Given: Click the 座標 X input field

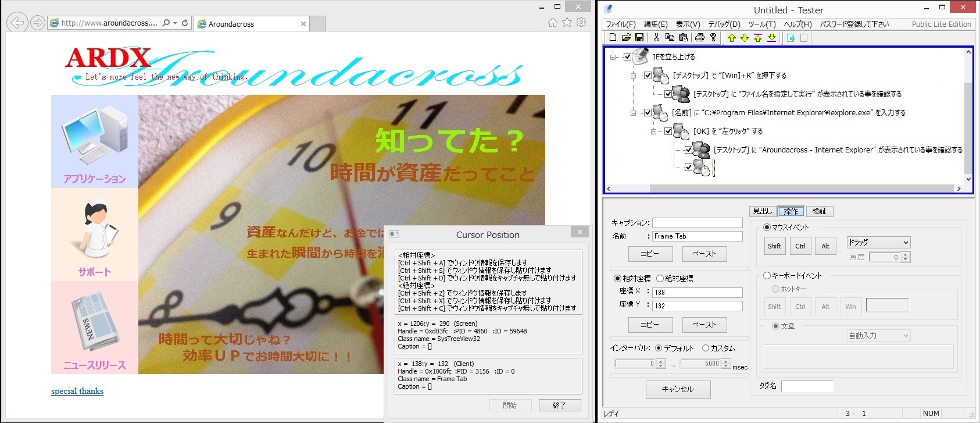Looking at the screenshot, I should pos(698,293).
